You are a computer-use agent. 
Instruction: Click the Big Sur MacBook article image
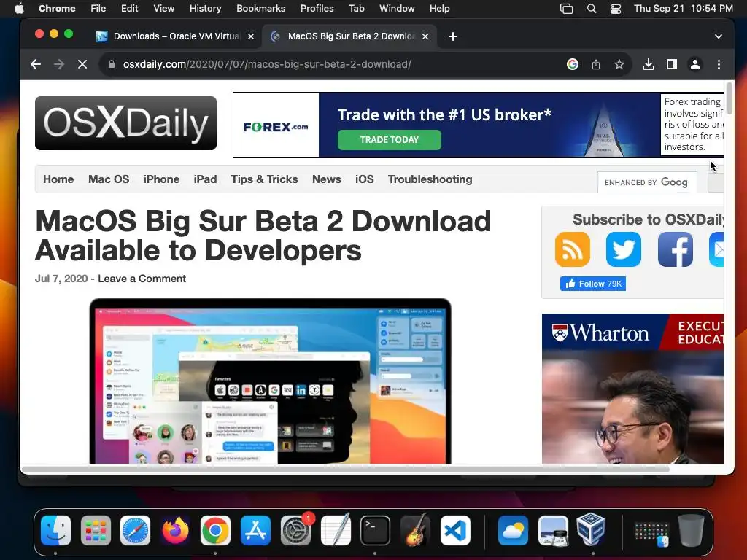point(270,381)
